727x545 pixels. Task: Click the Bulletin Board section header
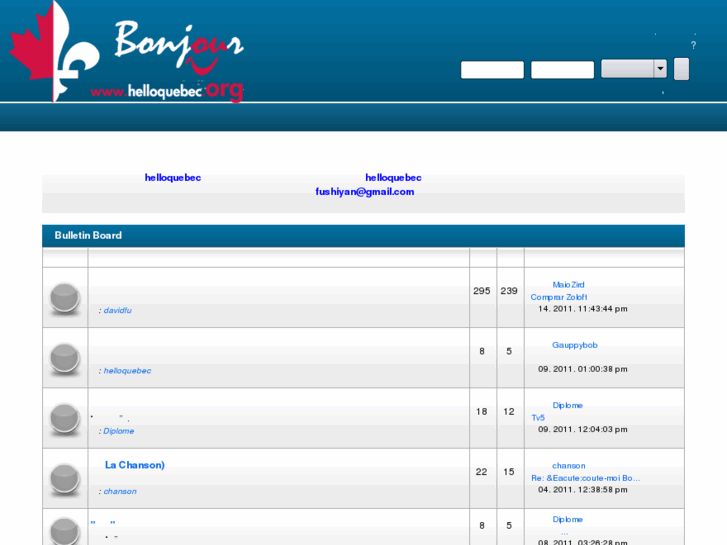[x=364, y=236]
